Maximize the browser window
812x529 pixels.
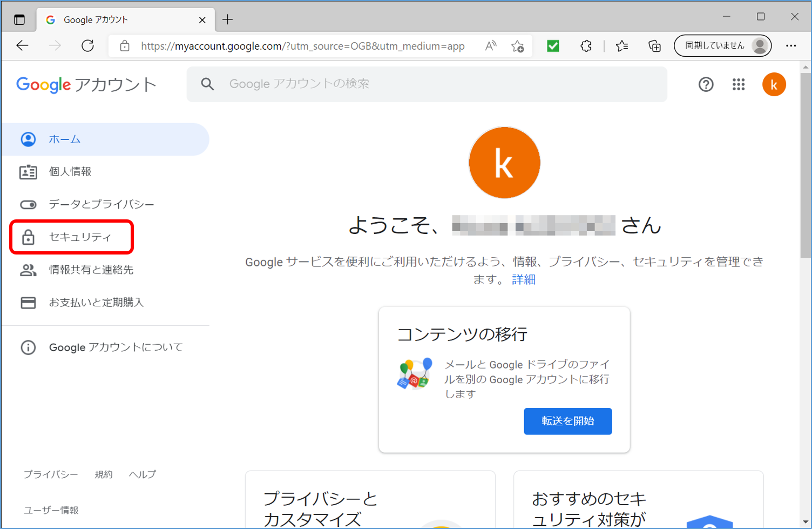pos(761,17)
